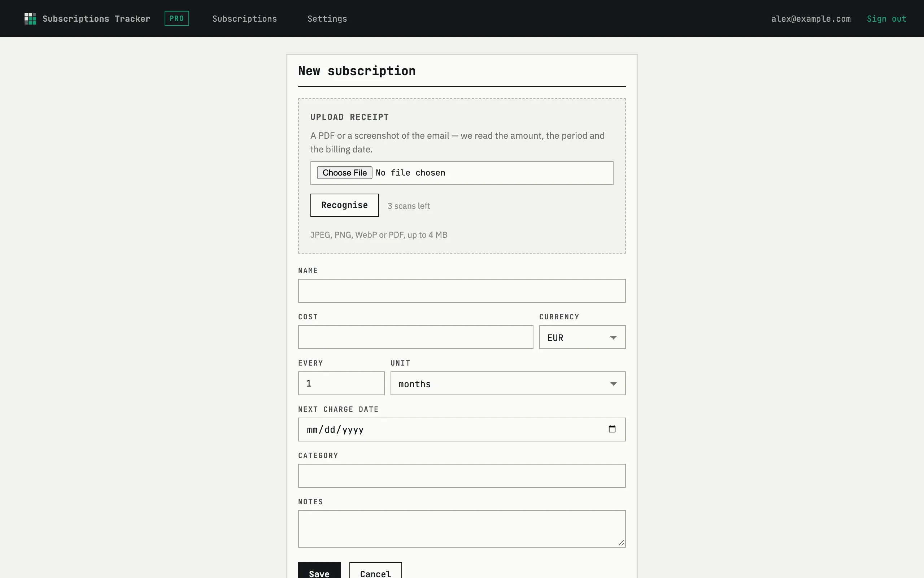924x578 pixels.
Task: Click the Notes textarea resize handle
Action: (621, 543)
